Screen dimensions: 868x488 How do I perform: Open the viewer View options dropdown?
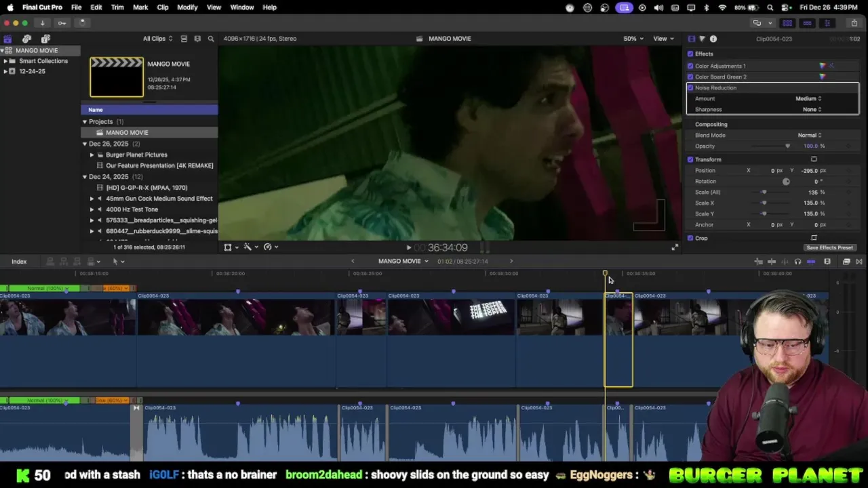coord(663,39)
